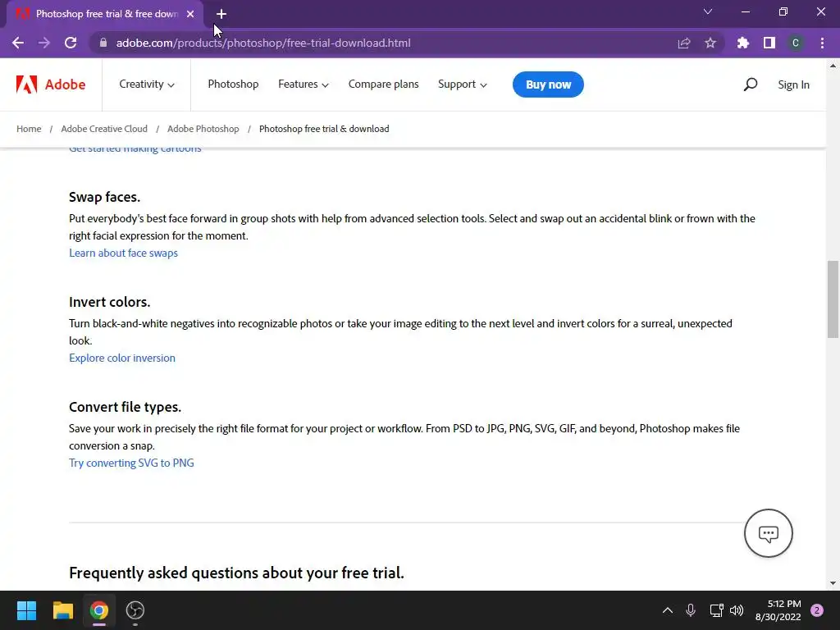Click the Swap faces. heading
Image resolution: width=840 pixels, height=630 pixels.
pos(104,197)
